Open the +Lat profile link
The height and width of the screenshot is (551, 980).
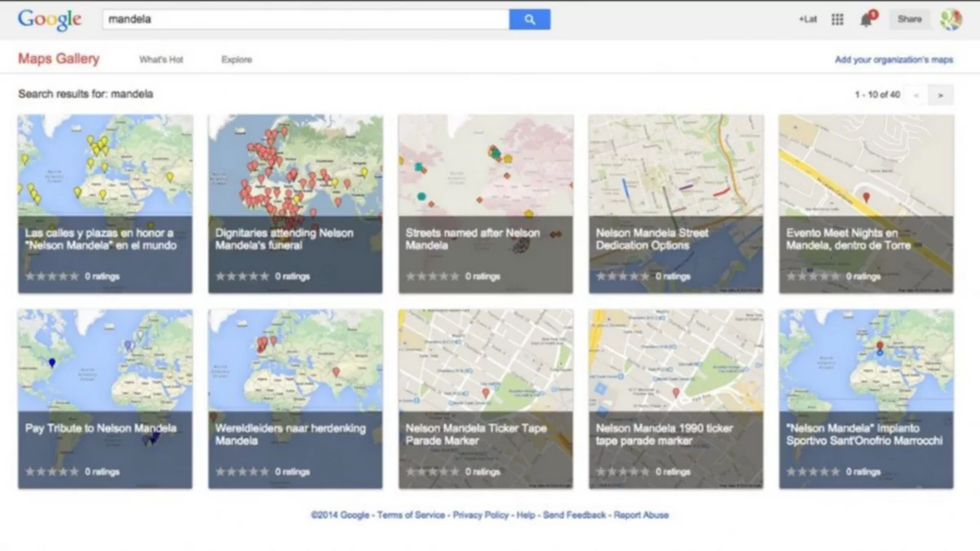(808, 20)
